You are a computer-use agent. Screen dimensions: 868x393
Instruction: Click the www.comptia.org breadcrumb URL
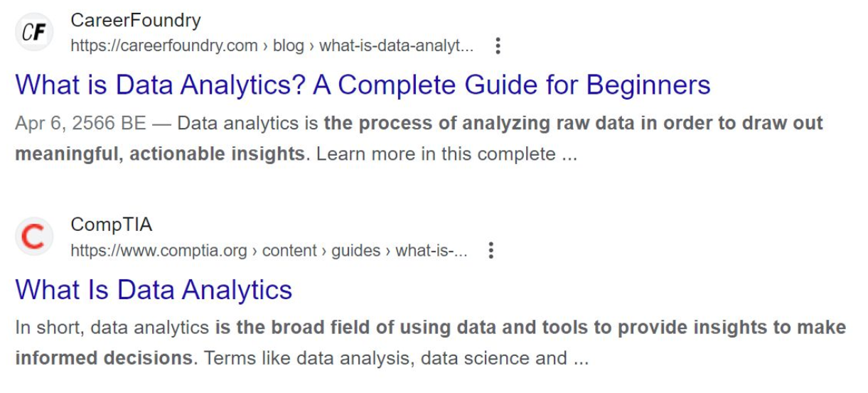(159, 251)
